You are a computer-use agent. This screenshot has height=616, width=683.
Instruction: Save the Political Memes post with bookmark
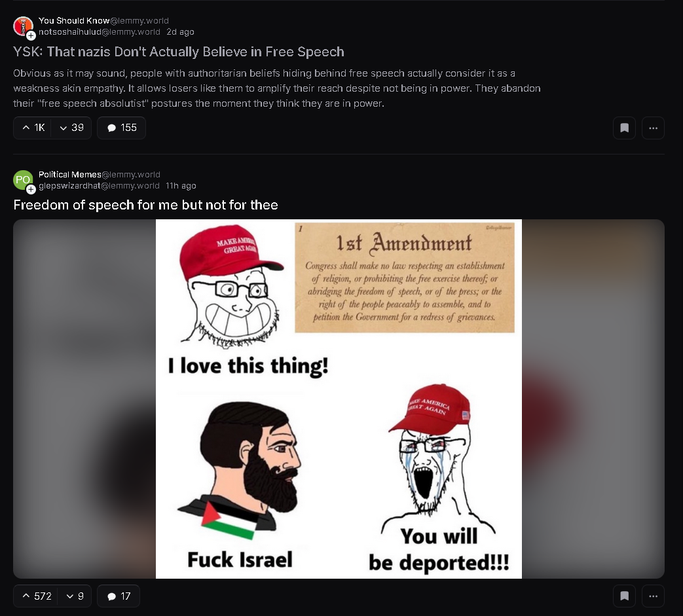pyautogui.click(x=624, y=596)
